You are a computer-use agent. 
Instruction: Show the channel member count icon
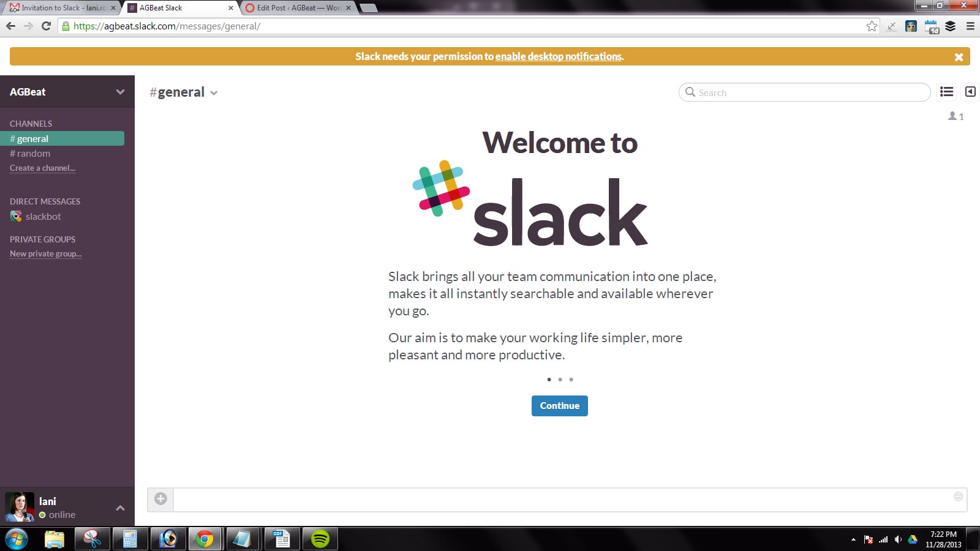pyautogui.click(x=956, y=116)
